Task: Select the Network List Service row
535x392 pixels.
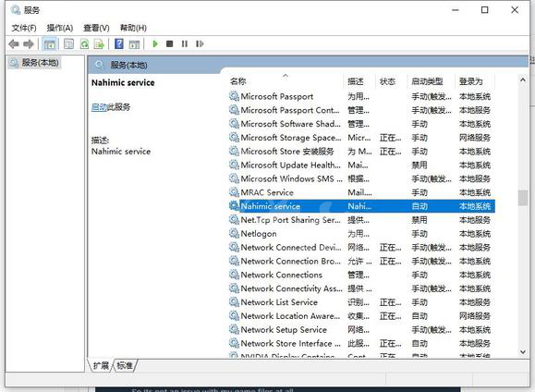Action: click(x=361, y=302)
